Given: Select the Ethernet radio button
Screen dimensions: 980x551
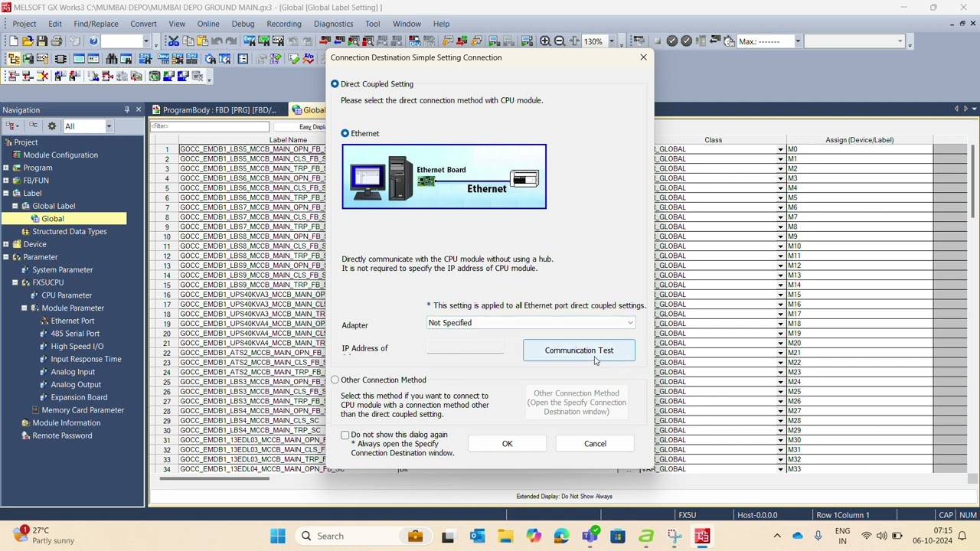Looking at the screenshot, I should pyautogui.click(x=345, y=133).
